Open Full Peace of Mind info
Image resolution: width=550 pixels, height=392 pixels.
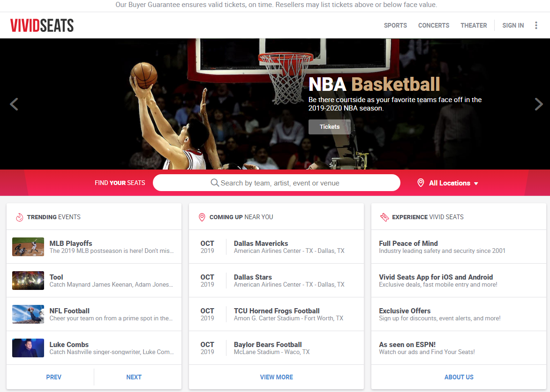408,243
